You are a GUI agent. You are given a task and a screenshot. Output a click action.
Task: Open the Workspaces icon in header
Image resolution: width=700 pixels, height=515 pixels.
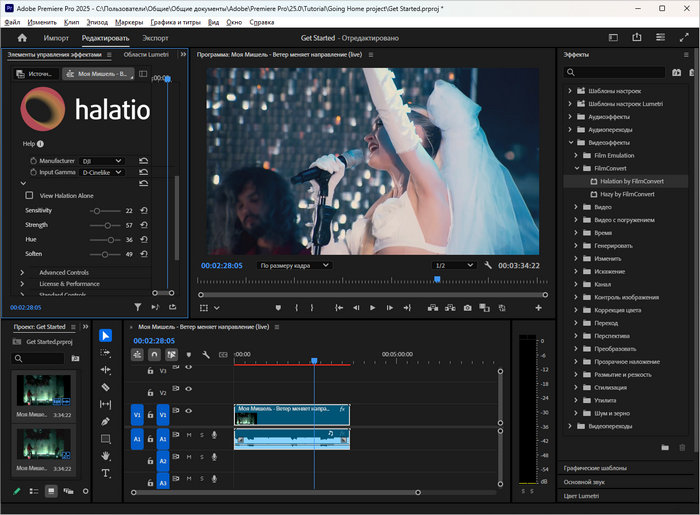(x=660, y=37)
